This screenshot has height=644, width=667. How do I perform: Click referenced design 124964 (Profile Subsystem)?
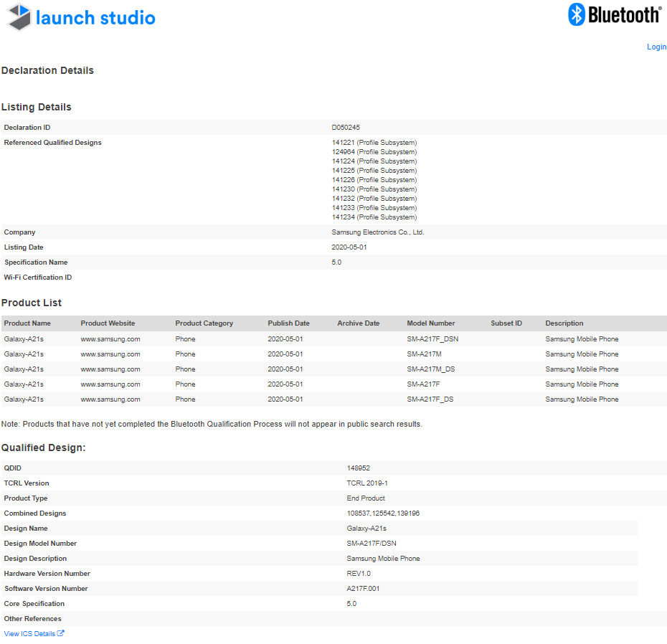[x=374, y=152]
